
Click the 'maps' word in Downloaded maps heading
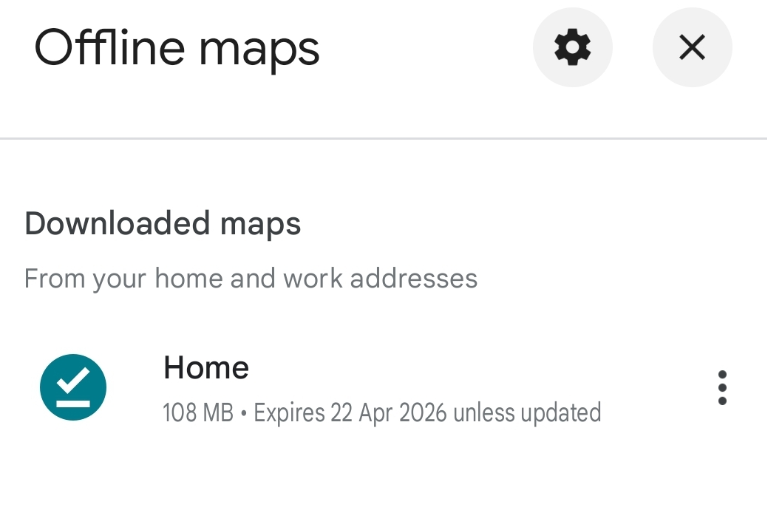260,225
